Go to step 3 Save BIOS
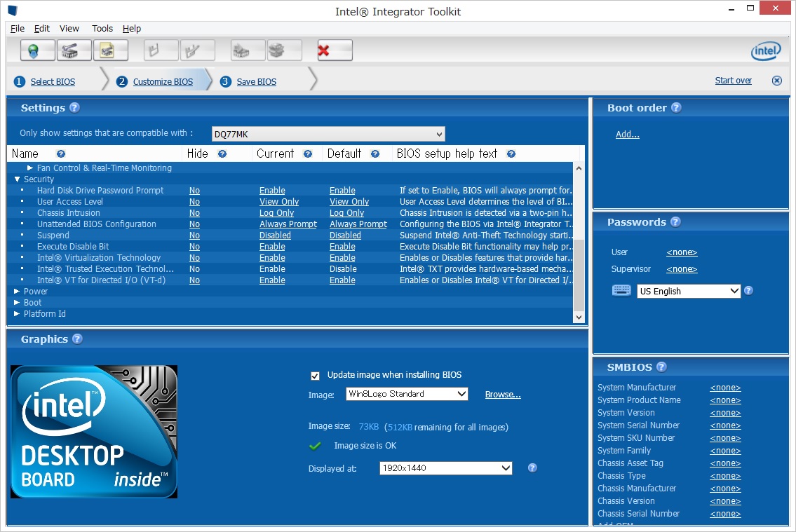 (x=257, y=81)
